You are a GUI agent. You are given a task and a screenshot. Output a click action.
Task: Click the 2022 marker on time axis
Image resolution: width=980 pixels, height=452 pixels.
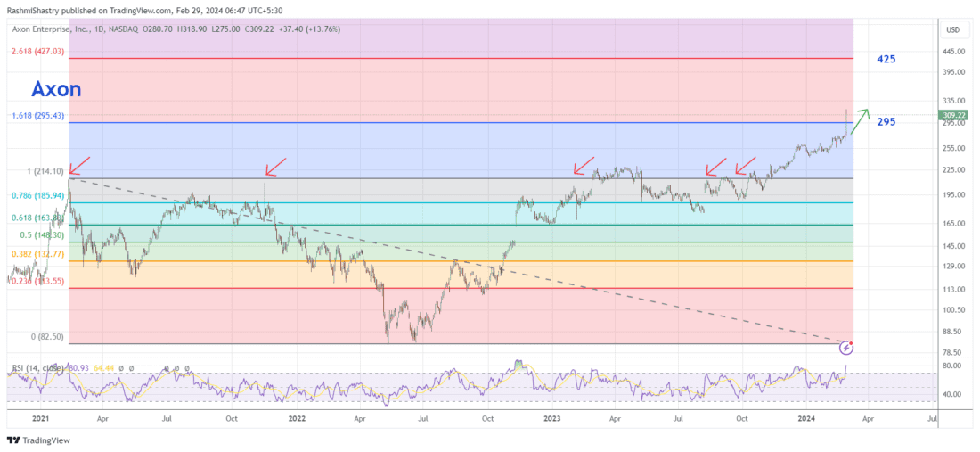(x=294, y=417)
